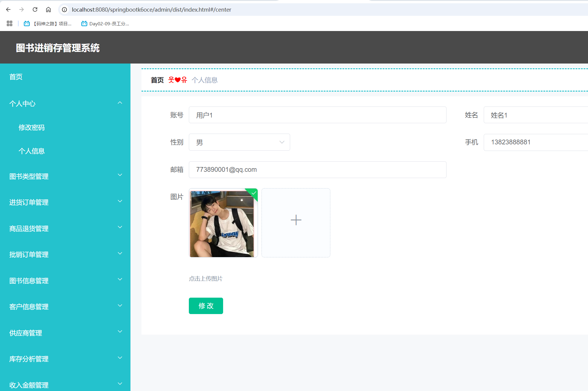Select 个人信息 in the sidebar
The height and width of the screenshot is (391, 588).
click(32, 151)
